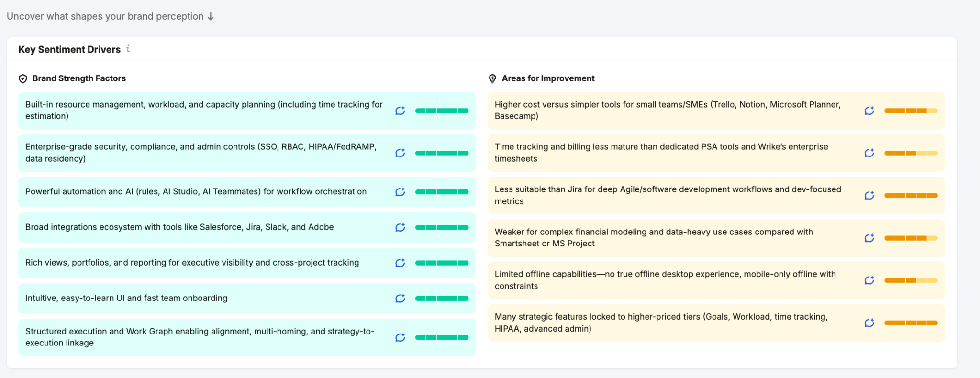
Task: Click the green bar for built-in resource management
Action: tap(442, 111)
